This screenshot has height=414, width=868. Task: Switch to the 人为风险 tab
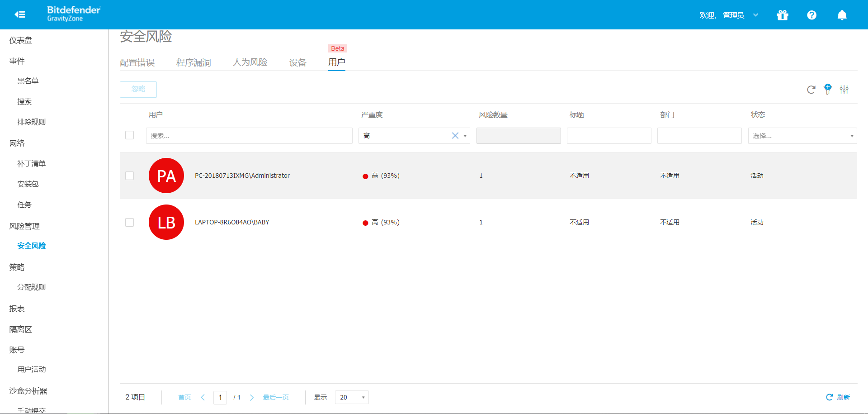click(250, 62)
